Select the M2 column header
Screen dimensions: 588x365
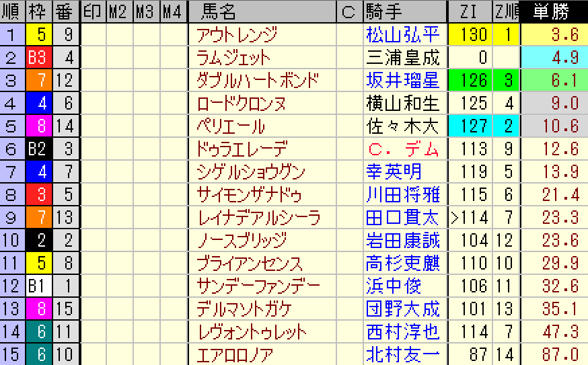pyautogui.click(x=118, y=11)
